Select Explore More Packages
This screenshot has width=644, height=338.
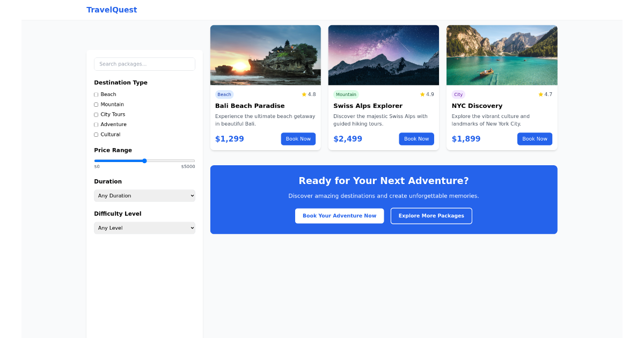431,216
